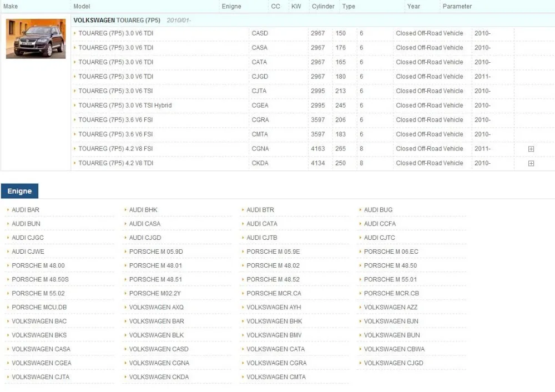Select the Enigne tab

(x=19, y=191)
